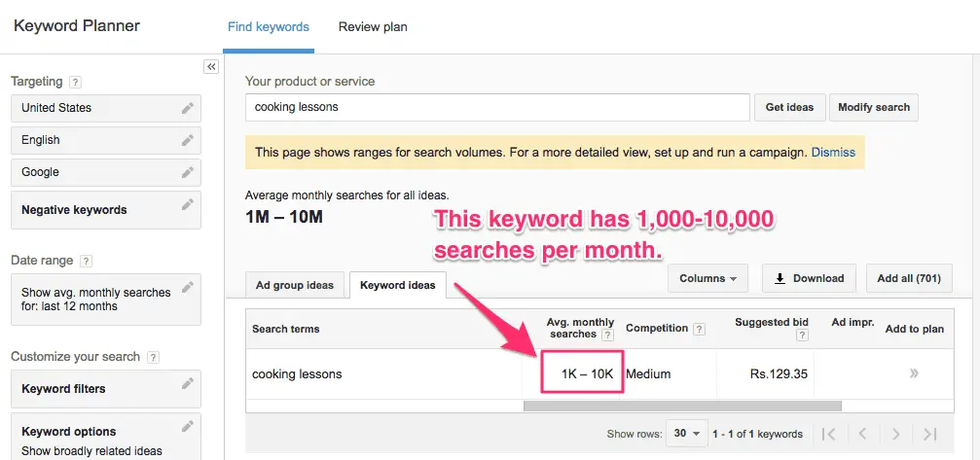This screenshot has height=460, width=980.
Task: Edit Keyword options pencil icon
Action: click(188, 426)
